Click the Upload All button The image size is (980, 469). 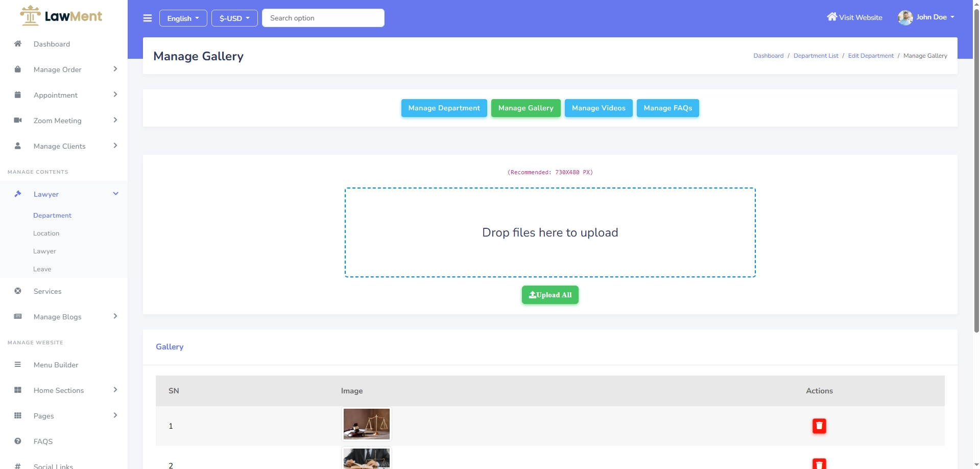point(550,295)
